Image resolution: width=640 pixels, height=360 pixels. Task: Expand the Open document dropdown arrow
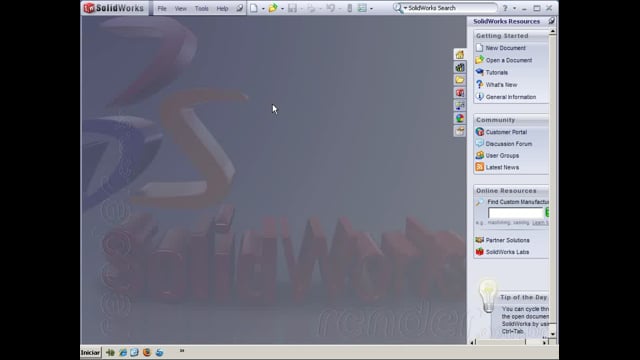click(282, 9)
